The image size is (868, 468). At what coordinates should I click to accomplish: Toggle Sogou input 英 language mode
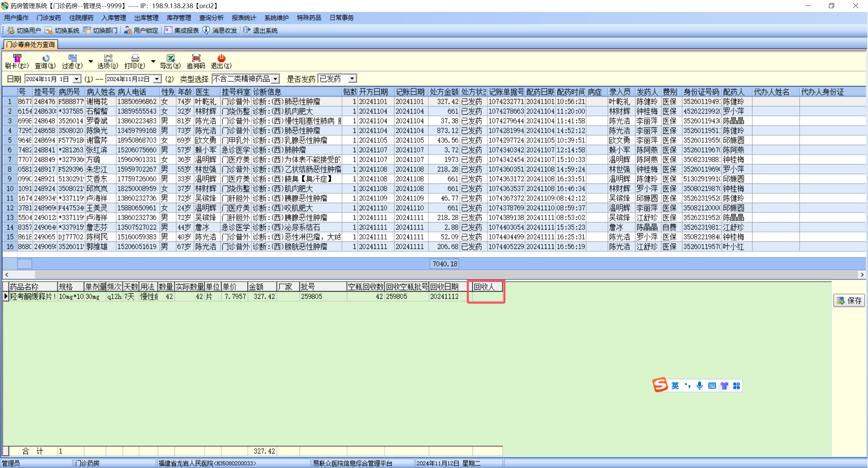pos(675,386)
